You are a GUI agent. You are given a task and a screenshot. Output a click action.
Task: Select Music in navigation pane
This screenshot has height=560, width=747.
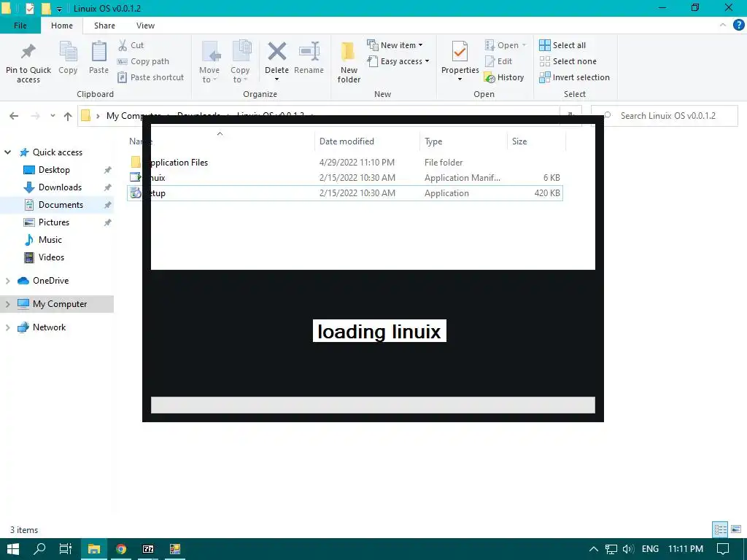click(x=50, y=240)
